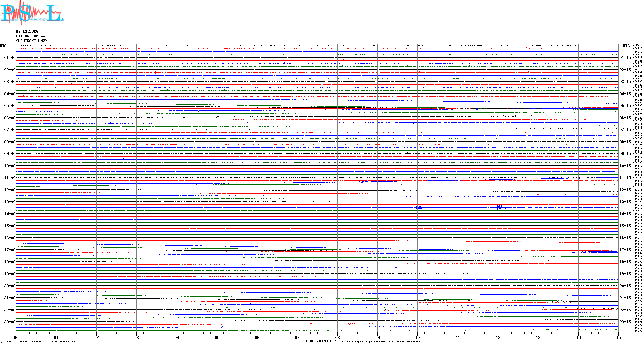Click the Traces clipped footnote text

point(380,342)
